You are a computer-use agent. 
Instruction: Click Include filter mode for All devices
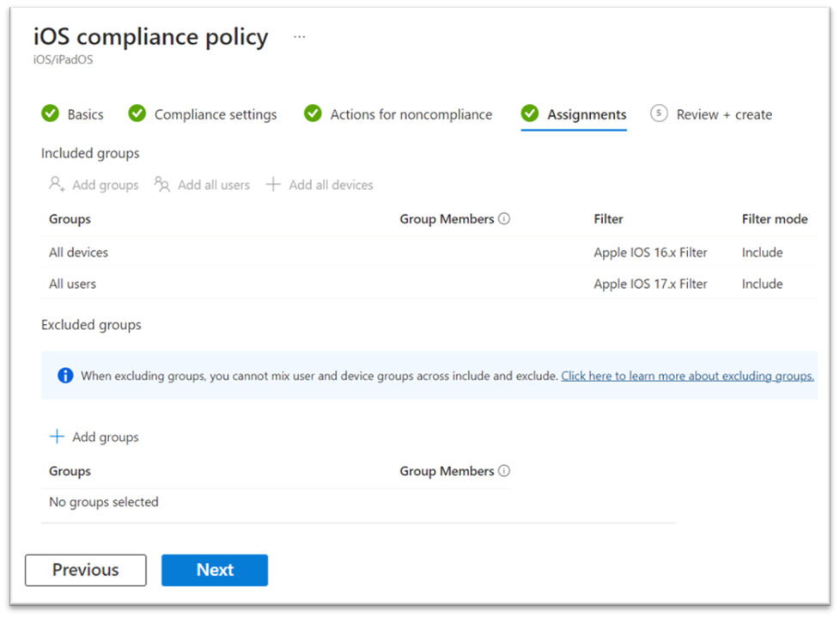pyautogui.click(x=762, y=253)
